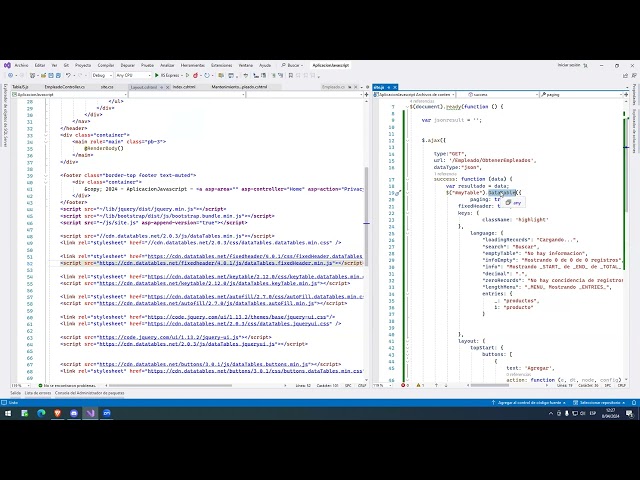Image resolution: width=640 pixels, height=480 pixels.
Task: Click the split editor plus icon right pane
Action: 626,95
